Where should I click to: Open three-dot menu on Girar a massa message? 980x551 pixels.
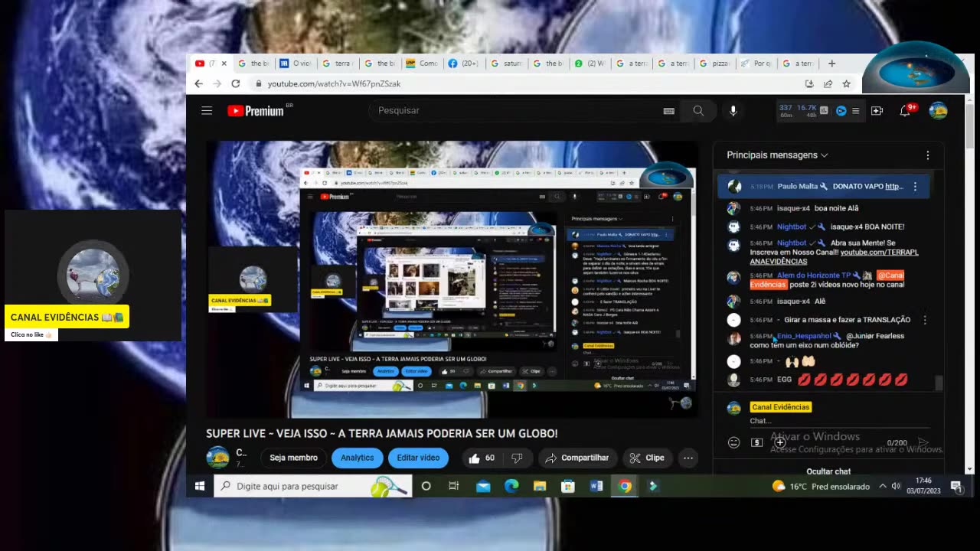[x=925, y=320]
